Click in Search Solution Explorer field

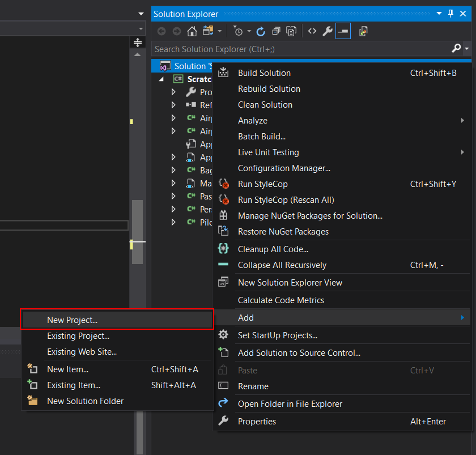301,49
